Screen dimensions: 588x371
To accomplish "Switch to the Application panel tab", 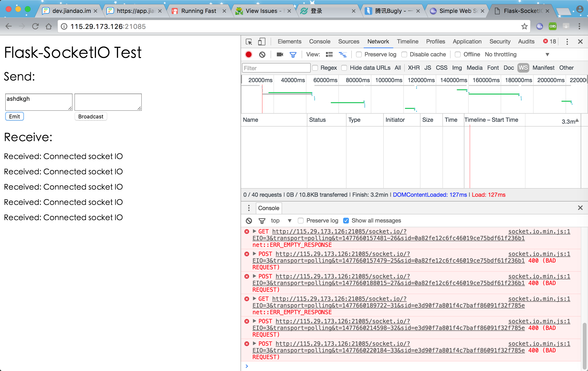I will click(x=467, y=42).
